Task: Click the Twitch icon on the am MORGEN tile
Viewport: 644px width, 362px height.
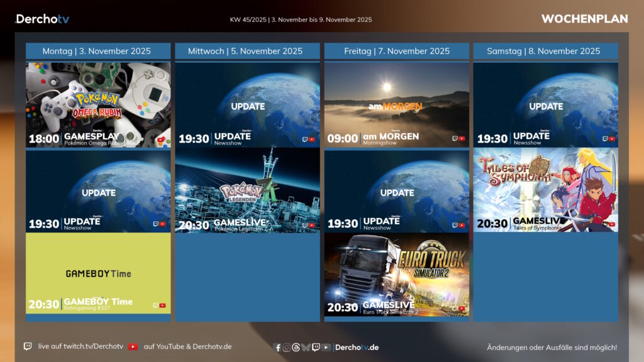Action: pos(455,138)
